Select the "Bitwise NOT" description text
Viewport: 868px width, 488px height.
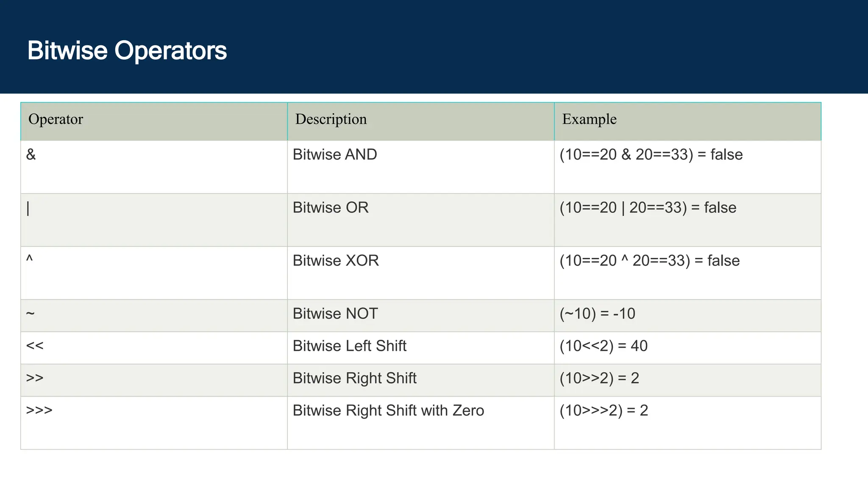click(x=335, y=314)
